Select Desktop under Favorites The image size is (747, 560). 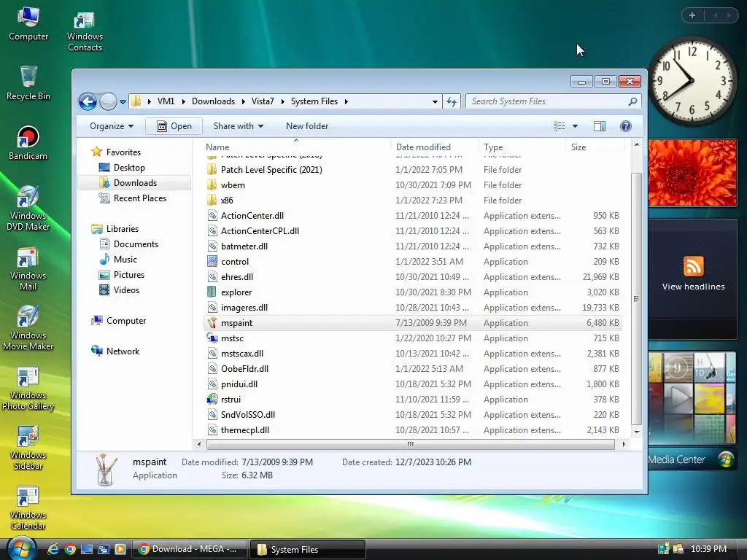point(129,168)
